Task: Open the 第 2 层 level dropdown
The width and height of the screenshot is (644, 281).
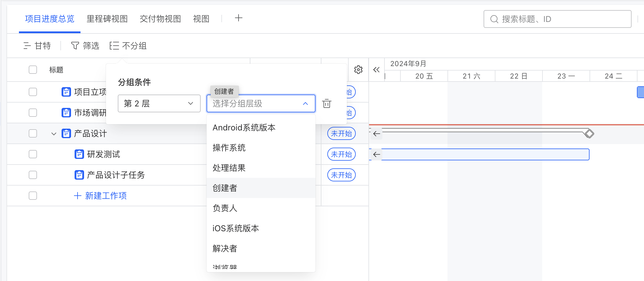Action: [x=159, y=103]
